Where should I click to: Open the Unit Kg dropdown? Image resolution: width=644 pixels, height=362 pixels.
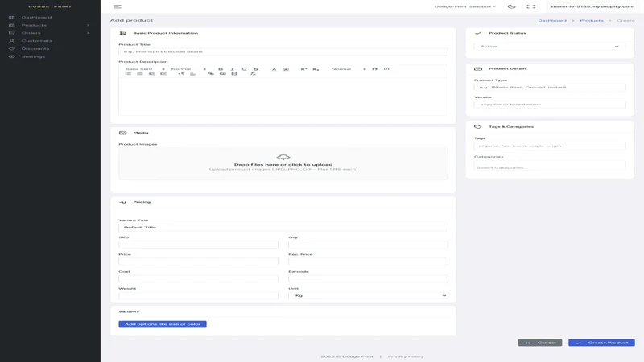coord(368,295)
